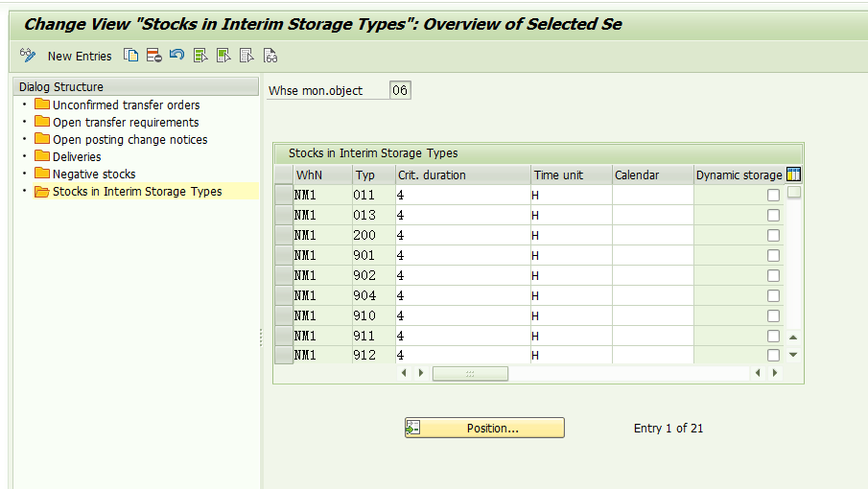Click the Copy As toolbar icon
The height and width of the screenshot is (489, 868).
coord(130,56)
